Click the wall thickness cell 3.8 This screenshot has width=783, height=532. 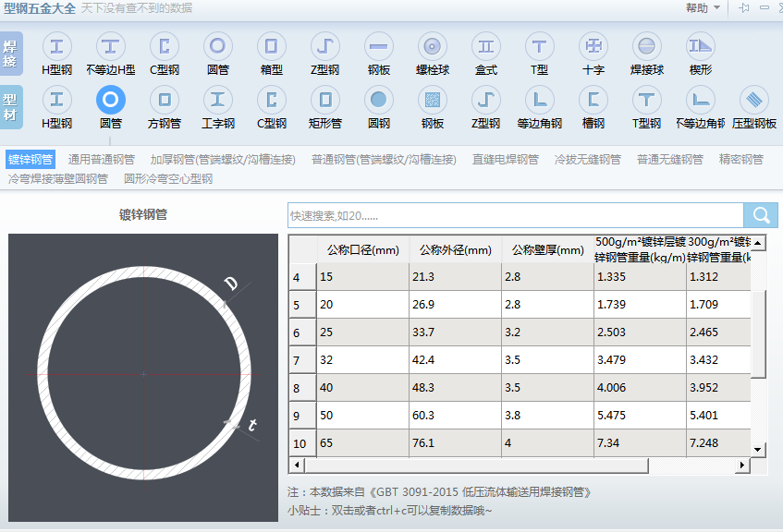pos(548,416)
